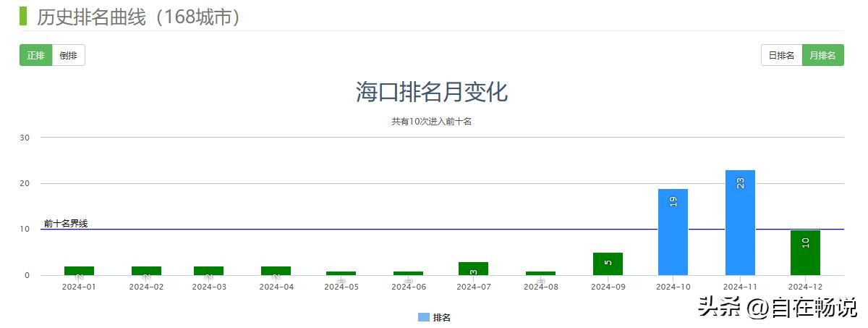
Task: Select the green 2024-09 bar showing 5
Action: [608, 264]
